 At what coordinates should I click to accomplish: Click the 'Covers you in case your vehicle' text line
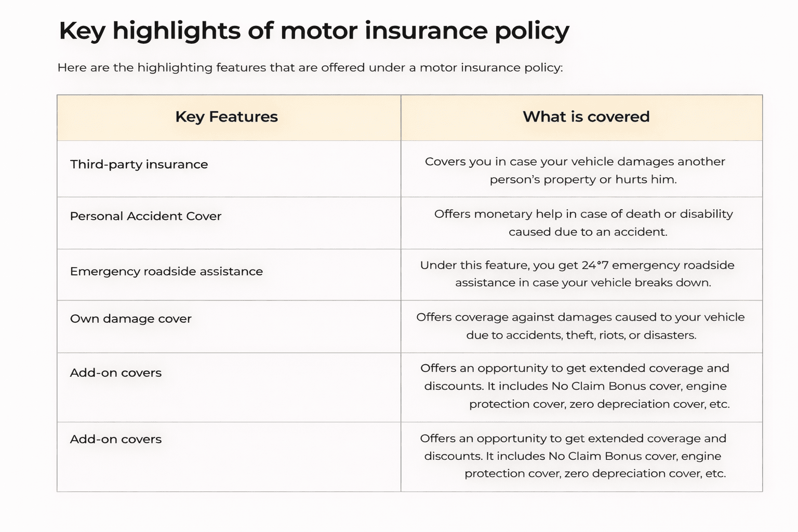pyautogui.click(x=575, y=162)
